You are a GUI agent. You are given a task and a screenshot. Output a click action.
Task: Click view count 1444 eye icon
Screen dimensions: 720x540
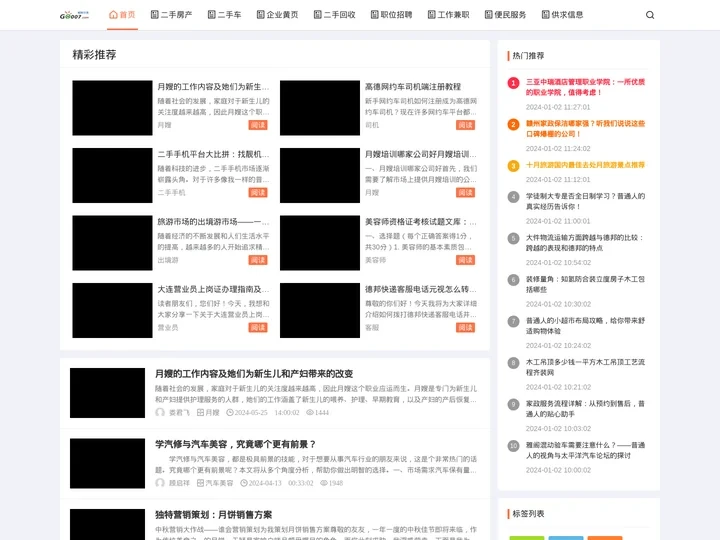click(x=310, y=412)
